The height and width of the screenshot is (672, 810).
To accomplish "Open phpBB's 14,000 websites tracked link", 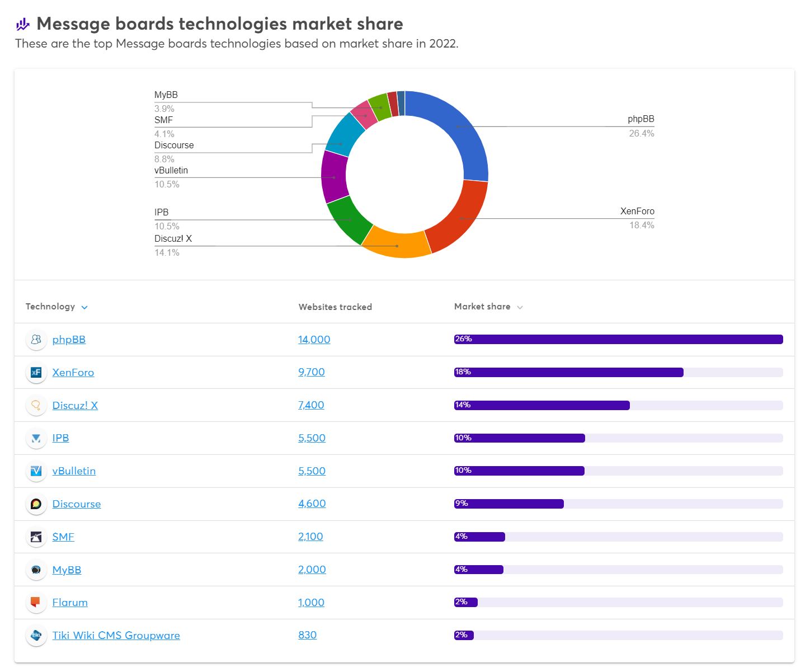I will coord(314,340).
